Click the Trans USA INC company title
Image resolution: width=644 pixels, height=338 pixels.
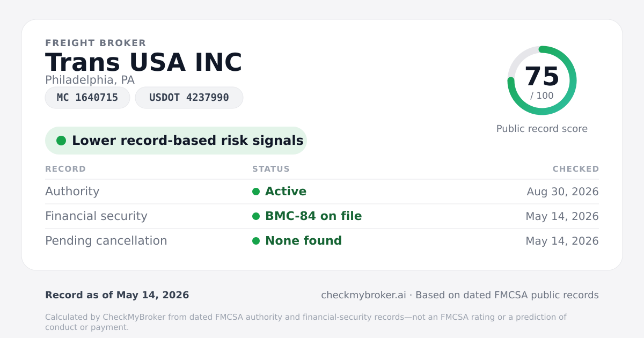(144, 63)
